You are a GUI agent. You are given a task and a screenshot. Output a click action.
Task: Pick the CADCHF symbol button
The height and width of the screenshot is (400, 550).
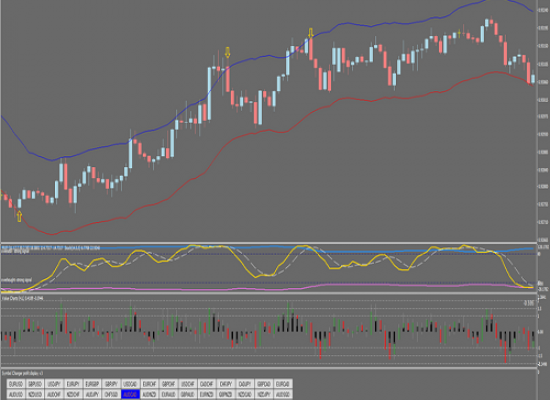(x=207, y=384)
